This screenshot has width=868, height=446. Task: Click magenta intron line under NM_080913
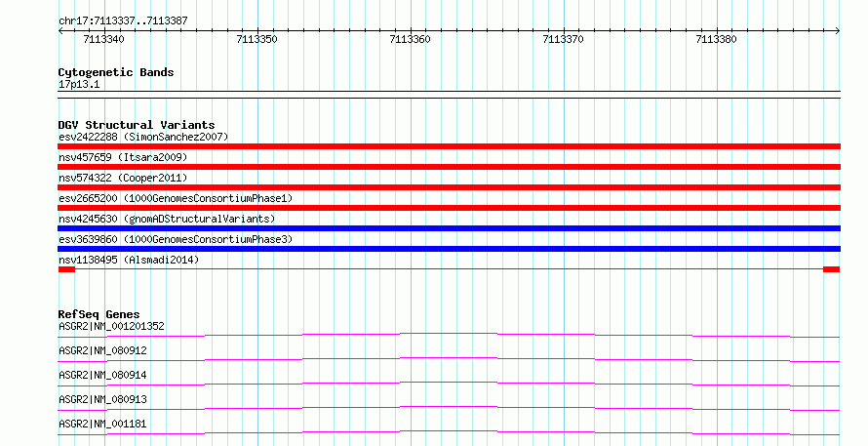(449, 407)
